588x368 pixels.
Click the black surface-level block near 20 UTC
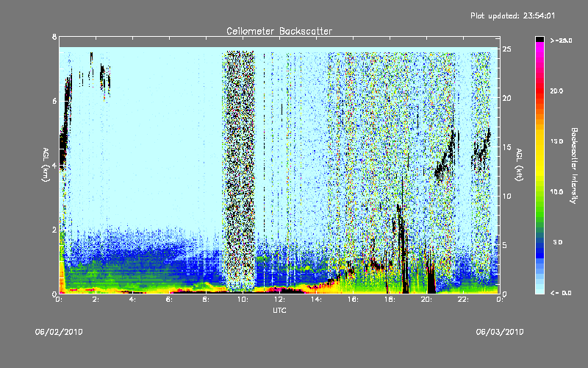click(x=431, y=279)
